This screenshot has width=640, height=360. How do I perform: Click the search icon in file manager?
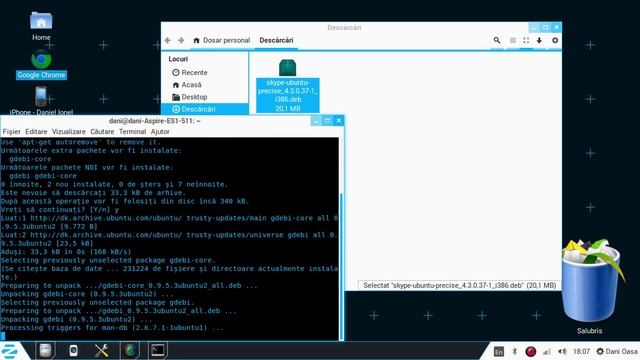click(497, 40)
